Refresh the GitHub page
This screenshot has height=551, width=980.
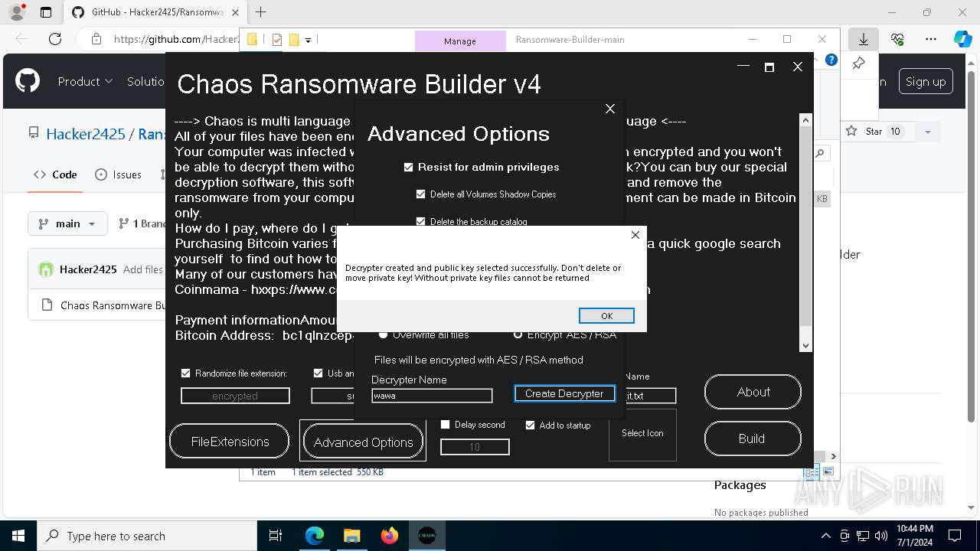pos(54,39)
